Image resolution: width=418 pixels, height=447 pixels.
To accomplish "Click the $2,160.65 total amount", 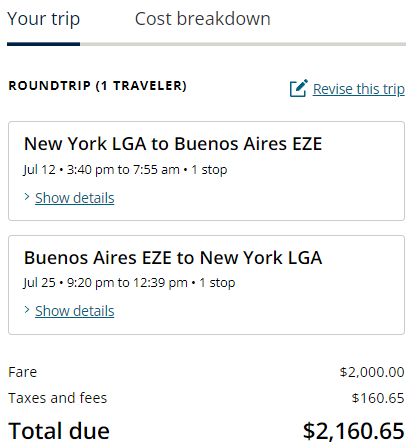I will pyautogui.click(x=354, y=431).
